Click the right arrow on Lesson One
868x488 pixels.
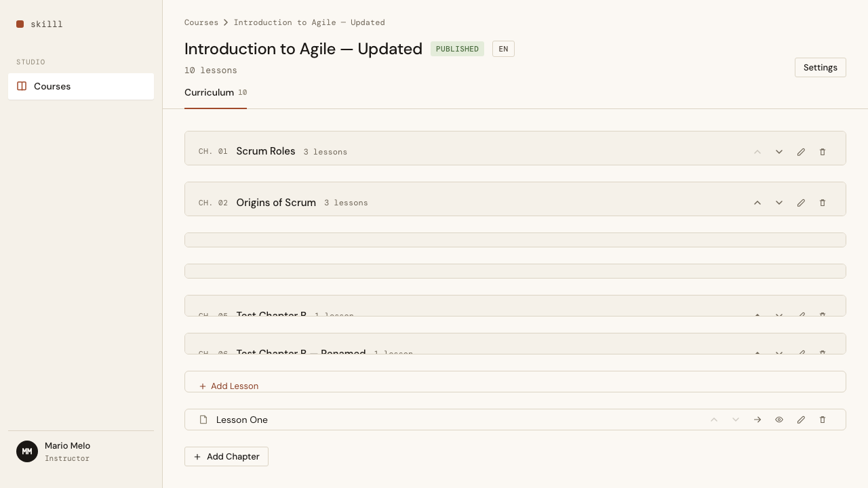coord(757,420)
